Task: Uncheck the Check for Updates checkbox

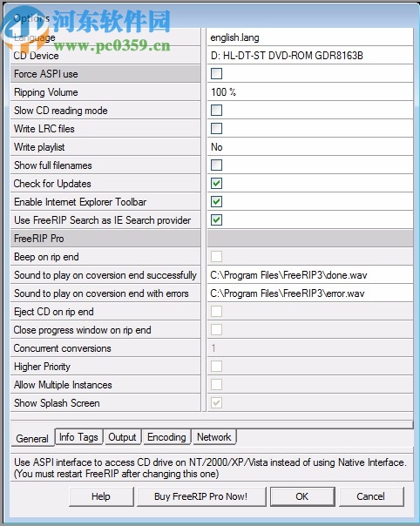Action: click(x=216, y=184)
